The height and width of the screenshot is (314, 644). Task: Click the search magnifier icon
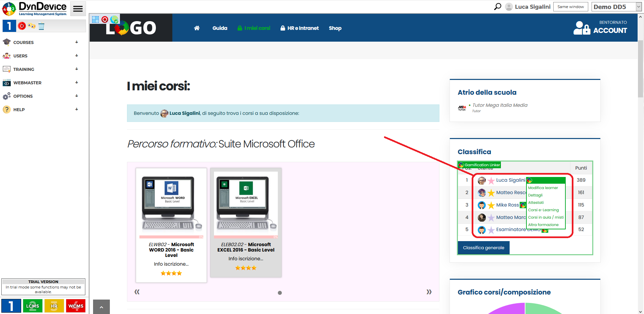coord(498,7)
